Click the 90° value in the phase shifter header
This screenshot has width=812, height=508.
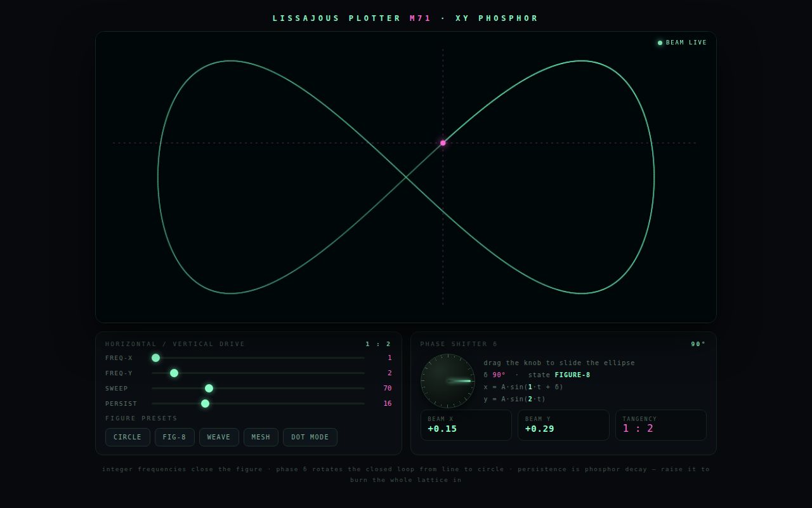click(698, 344)
